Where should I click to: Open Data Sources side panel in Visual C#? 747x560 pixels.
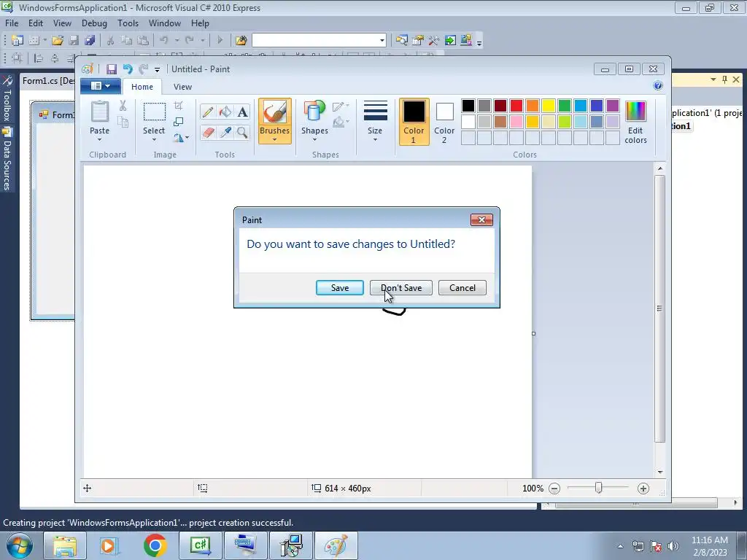pyautogui.click(x=7, y=160)
